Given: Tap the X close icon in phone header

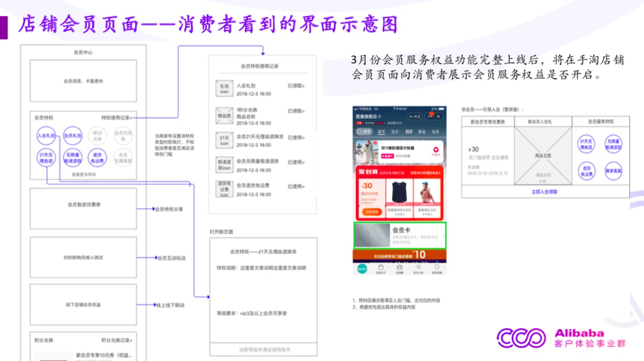Looking at the screenshot, I should (439, 116).
